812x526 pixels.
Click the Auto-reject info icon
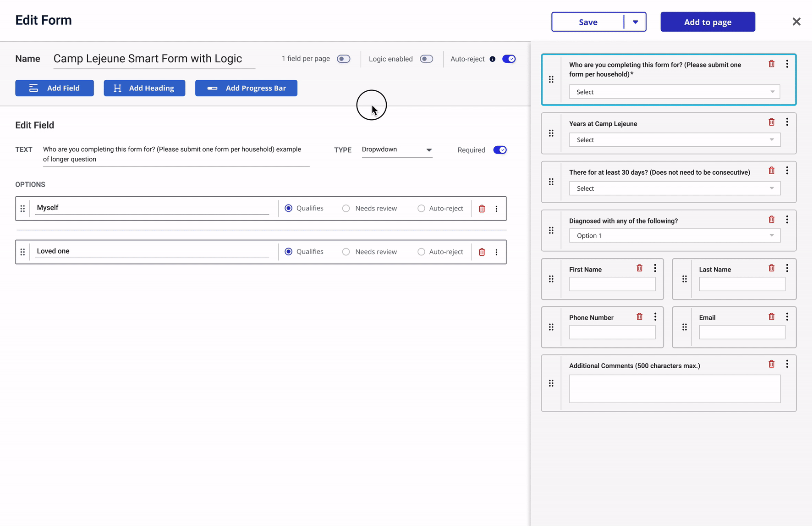coord(493,59)
